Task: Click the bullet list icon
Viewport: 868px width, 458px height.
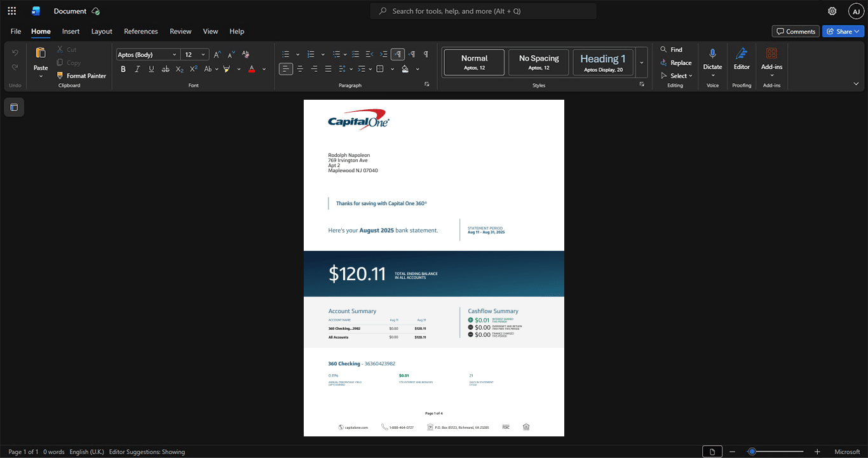Action: pyautogui.click(x=286, y=55)
